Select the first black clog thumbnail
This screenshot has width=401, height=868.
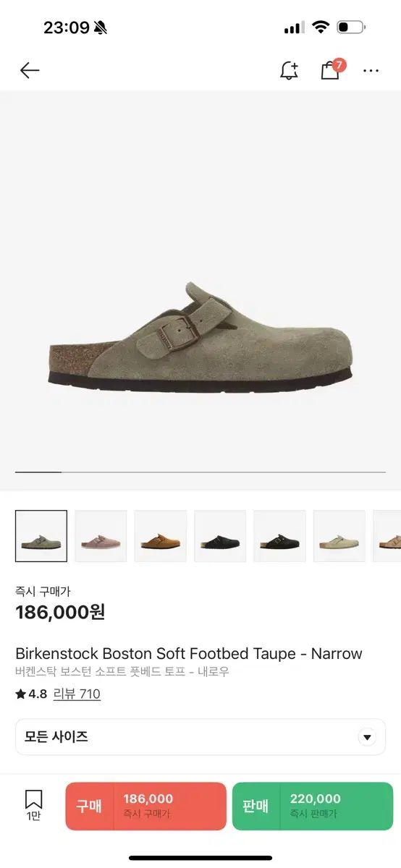(x=220, y=536)
